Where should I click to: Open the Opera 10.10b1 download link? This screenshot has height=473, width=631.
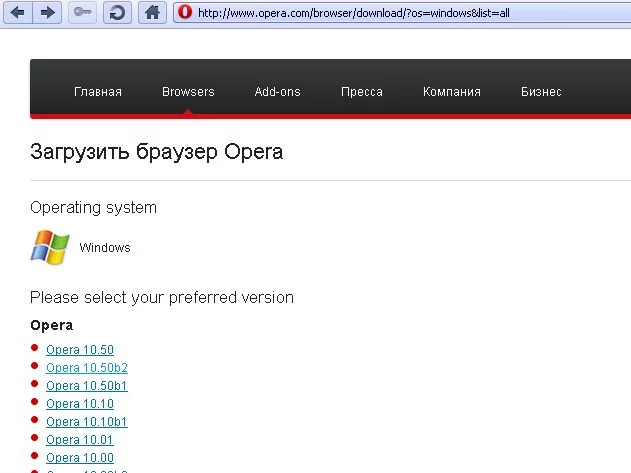(x=87, y=421)
